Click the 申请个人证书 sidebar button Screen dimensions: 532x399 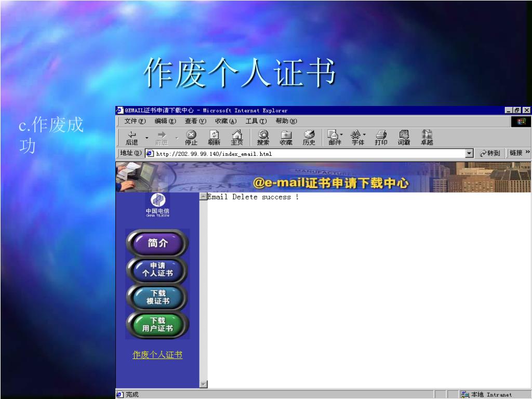[x=157, y=270]
